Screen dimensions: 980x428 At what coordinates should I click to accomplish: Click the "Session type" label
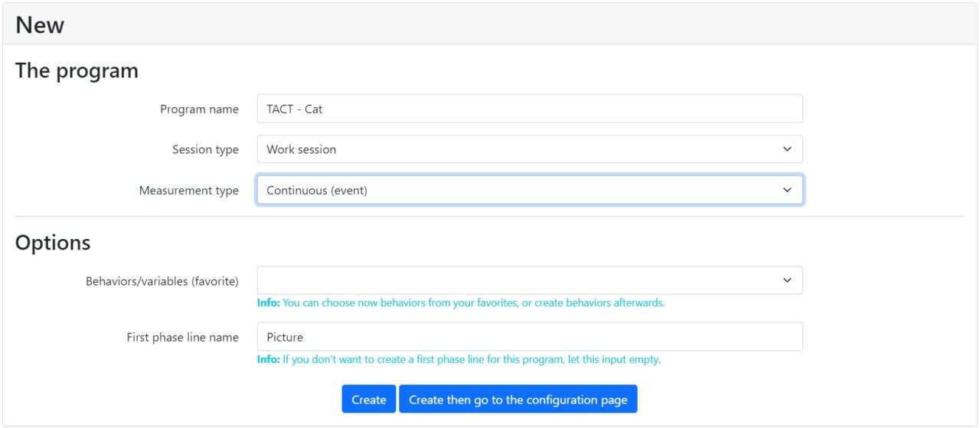coord(205,149)
